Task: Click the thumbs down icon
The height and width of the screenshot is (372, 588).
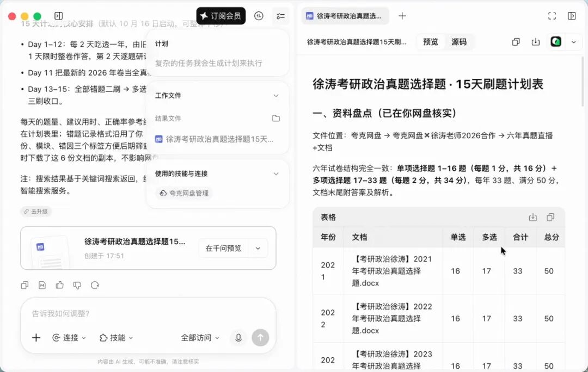Action: [77, 286]
